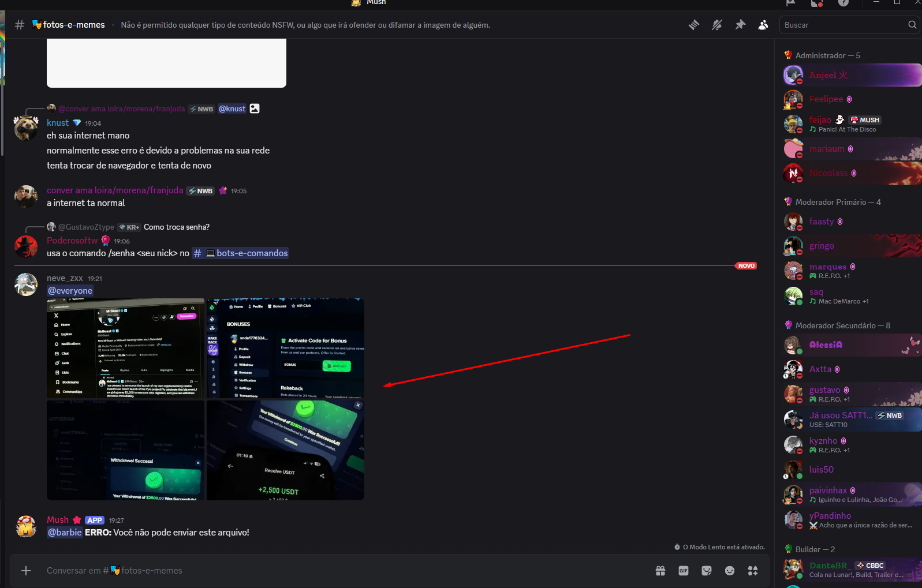Toggle the muted notification bell icon
Screen dimensions: 922x588
point(717,25)
